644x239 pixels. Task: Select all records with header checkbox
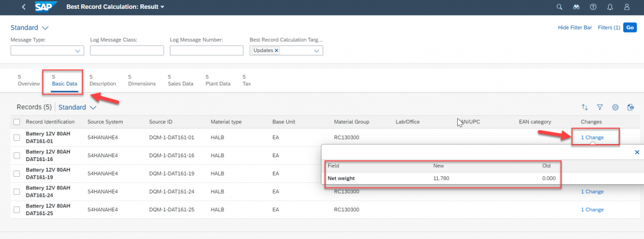coord(17,122)
